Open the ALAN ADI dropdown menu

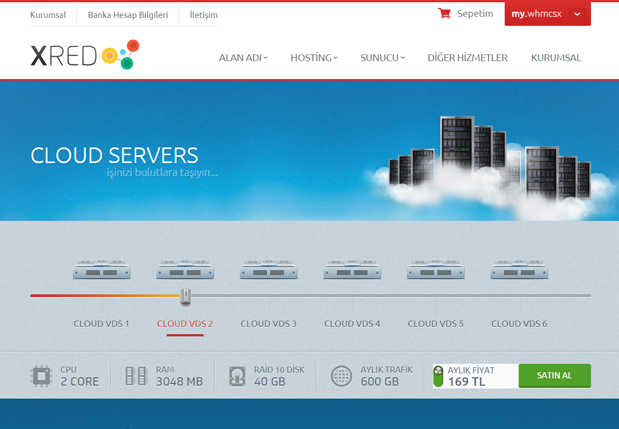243,58
